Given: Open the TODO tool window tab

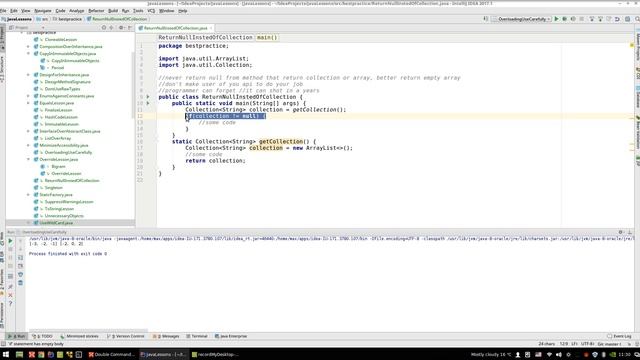Looking at the screenshot, I should tap(42, 336).
